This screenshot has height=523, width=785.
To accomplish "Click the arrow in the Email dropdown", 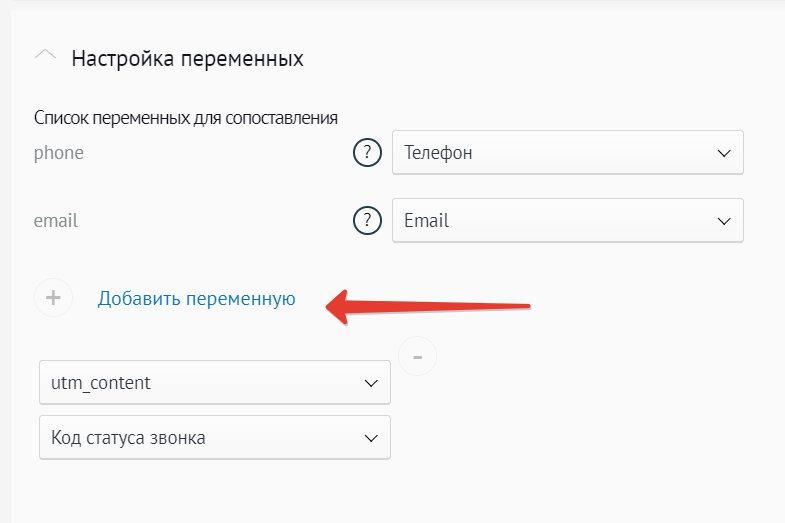I will pos(725,221).
